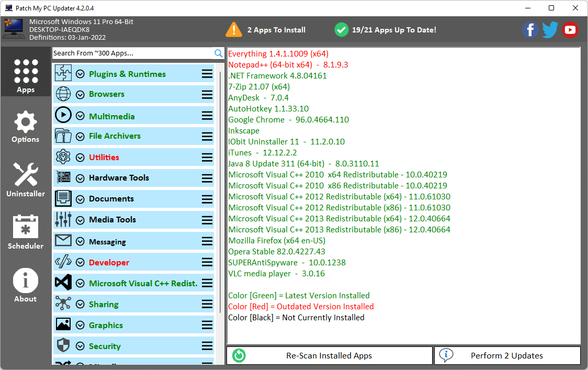Screen dimensions: 588x370
Task: Click the green checkmark status icon
Action: point(341,30)
